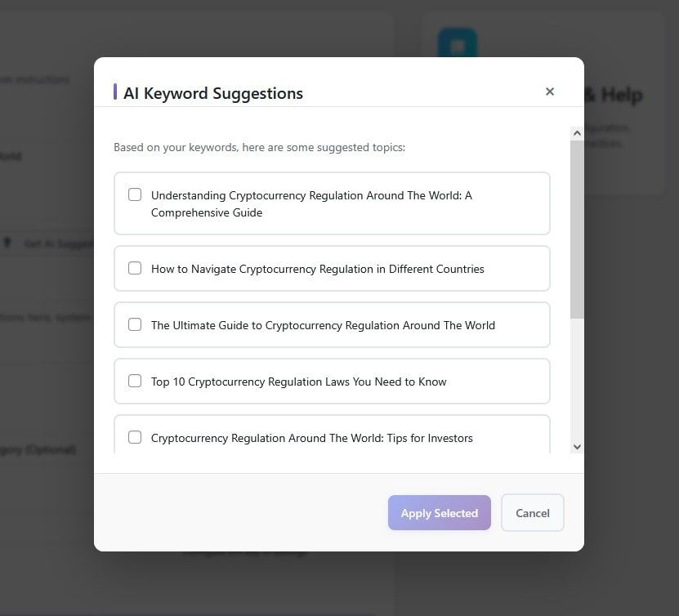Screen dimensions: 679x616
Task: Click the 'How to Navigate Cryptocurrency Regulation' title text
Action: (317, 269)
